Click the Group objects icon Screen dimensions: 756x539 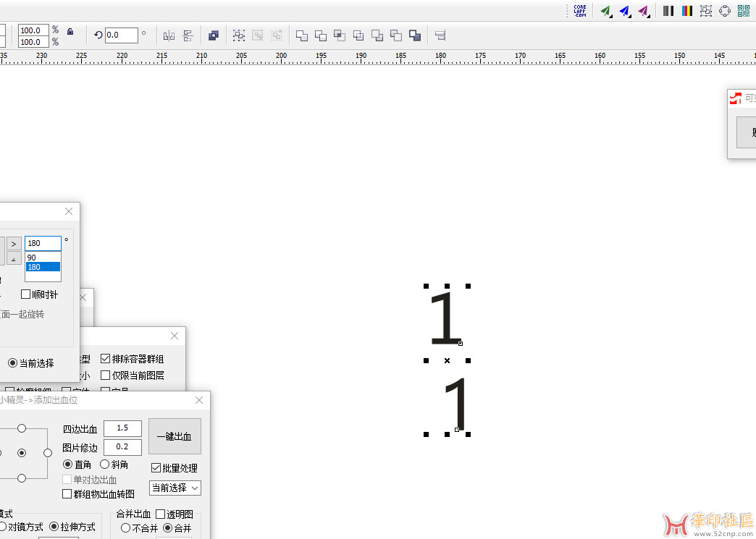[239, 35]
